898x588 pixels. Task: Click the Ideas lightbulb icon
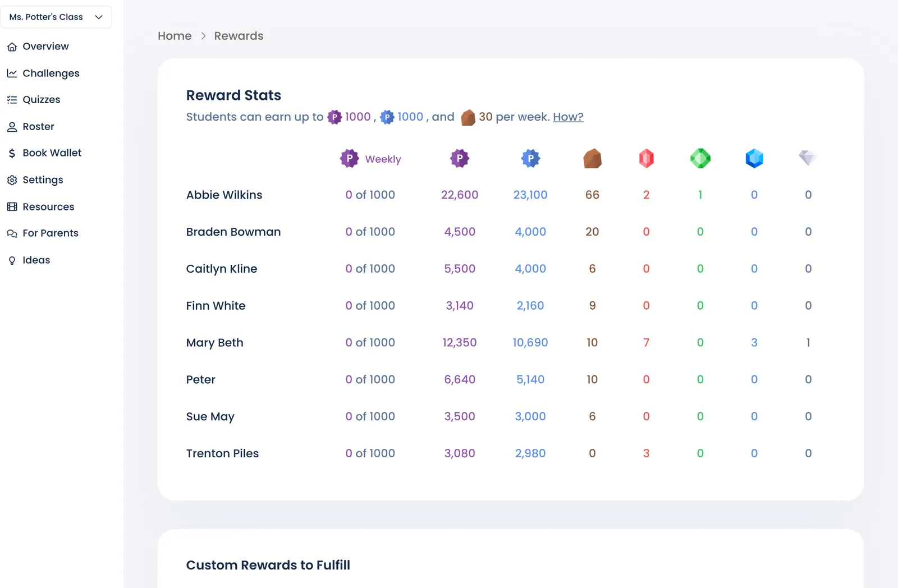tap(12, 260)
